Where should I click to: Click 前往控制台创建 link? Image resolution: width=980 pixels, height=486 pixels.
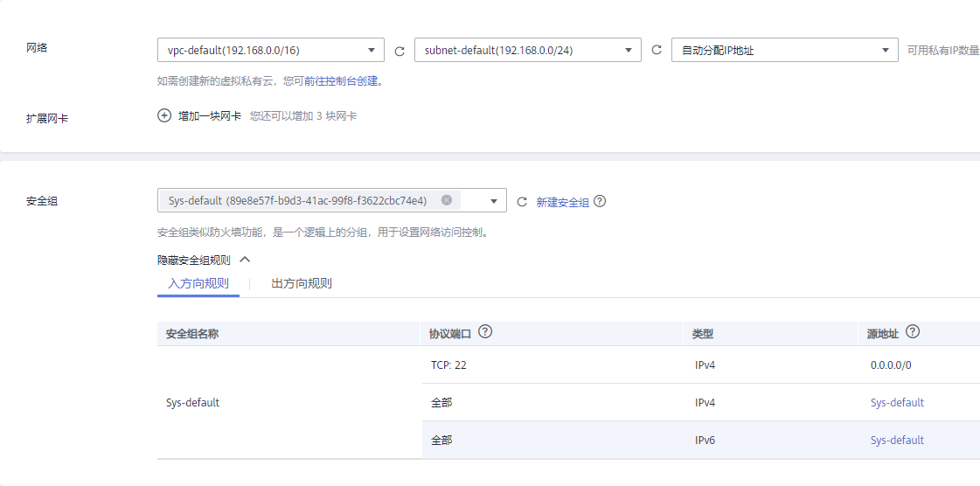341,81
